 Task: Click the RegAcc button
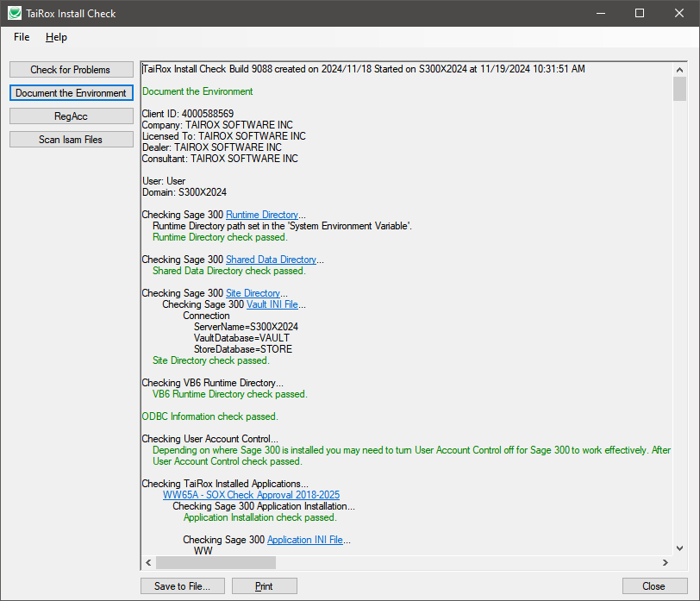pos(72,116)
